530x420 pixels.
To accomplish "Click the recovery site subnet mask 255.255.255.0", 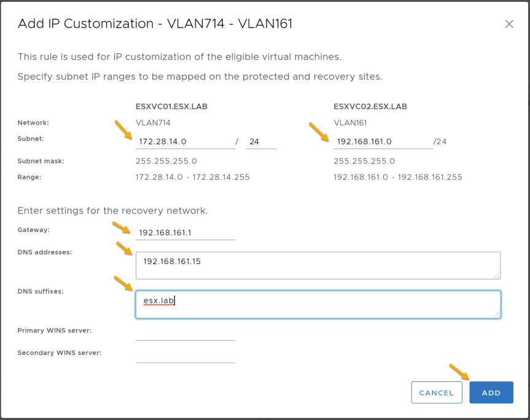I will click(x=364, y=161).
